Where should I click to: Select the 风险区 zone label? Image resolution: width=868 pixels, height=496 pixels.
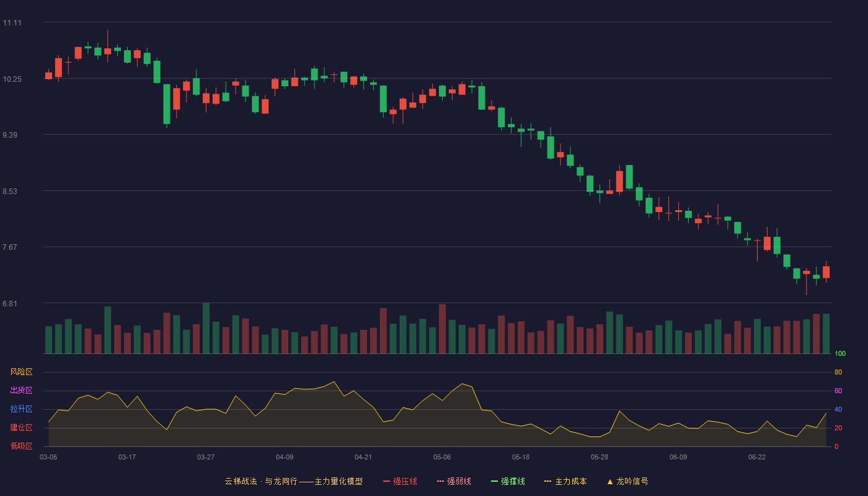[x=22, y=372]
